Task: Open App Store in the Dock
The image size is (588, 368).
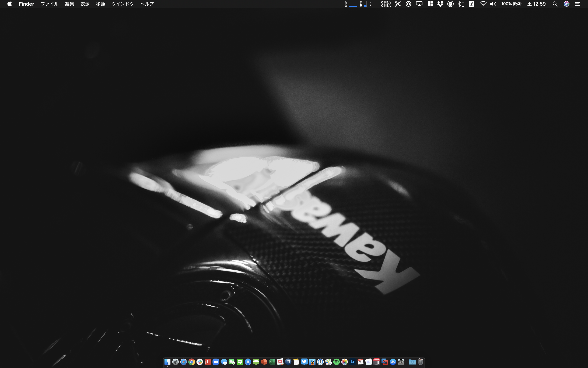Action: coord(393,362)
